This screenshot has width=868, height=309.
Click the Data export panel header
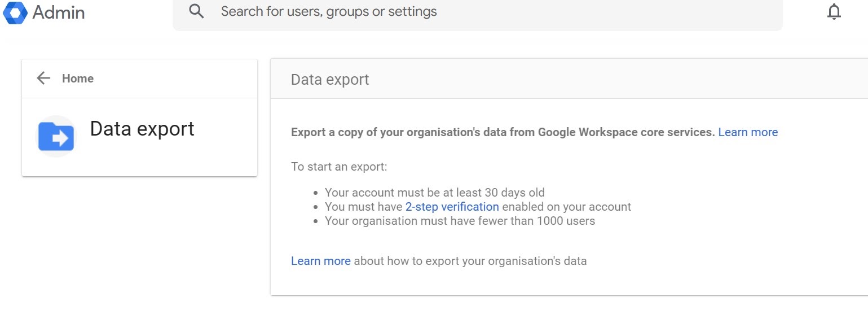[330, 80]
